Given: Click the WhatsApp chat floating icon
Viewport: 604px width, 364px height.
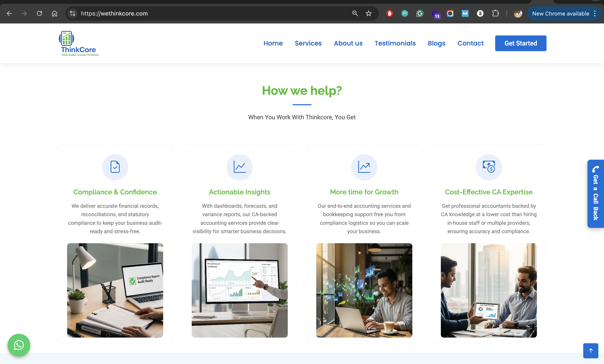Looking at the screenshot, I should [x=19, y=345].
